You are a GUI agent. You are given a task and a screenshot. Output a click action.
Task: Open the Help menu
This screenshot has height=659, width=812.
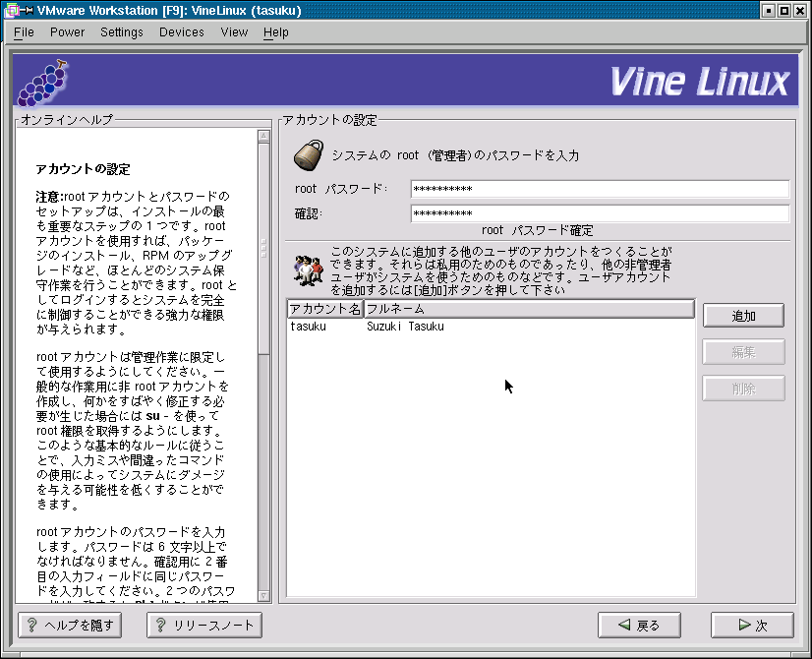click(x=276, y=32)
